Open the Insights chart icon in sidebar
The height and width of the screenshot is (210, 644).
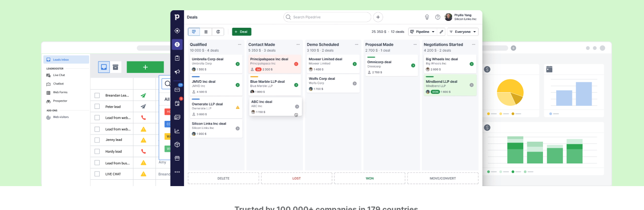177,131
